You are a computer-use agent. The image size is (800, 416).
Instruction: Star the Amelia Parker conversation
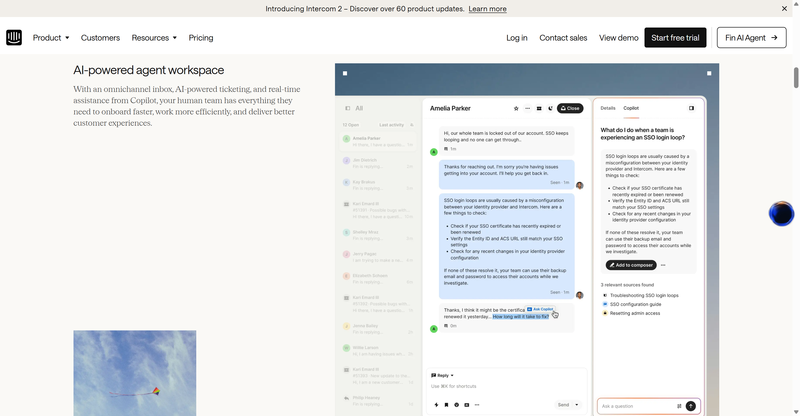(x=516, y=108)
